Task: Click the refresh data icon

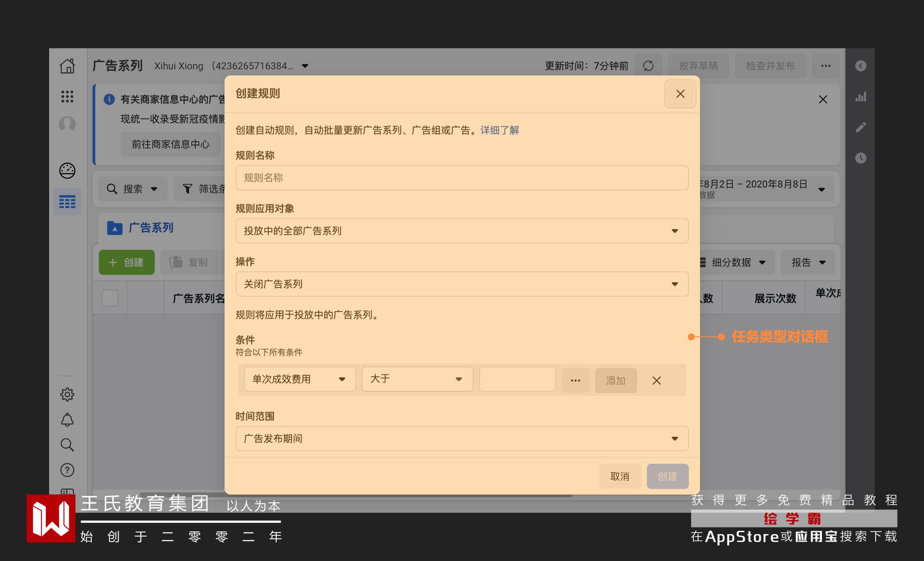Action: (648, 66)
